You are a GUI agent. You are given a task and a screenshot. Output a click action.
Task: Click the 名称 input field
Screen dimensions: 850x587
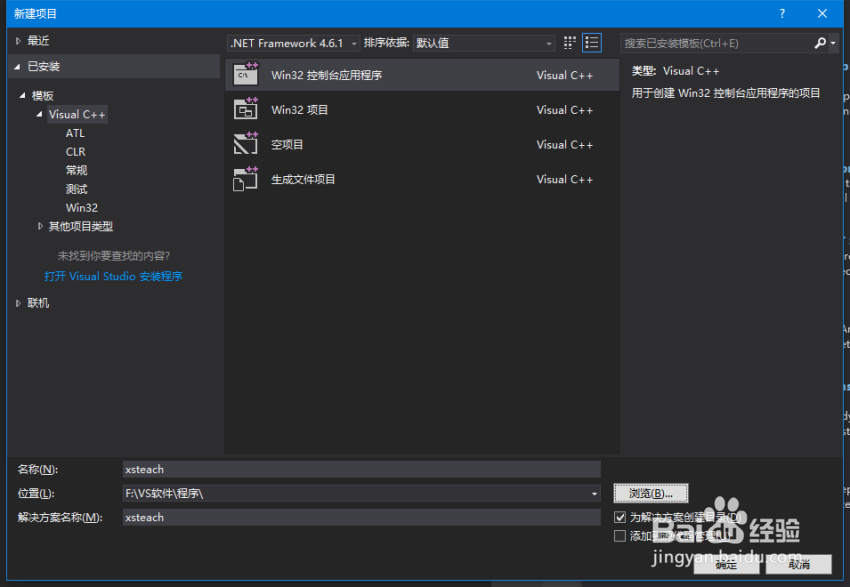[362, 469]
